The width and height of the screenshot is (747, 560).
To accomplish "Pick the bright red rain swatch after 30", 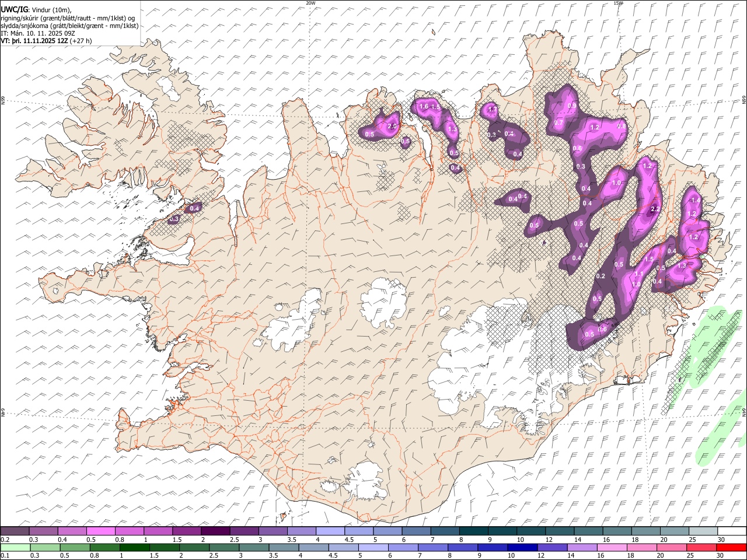I will tap(732, 547).
